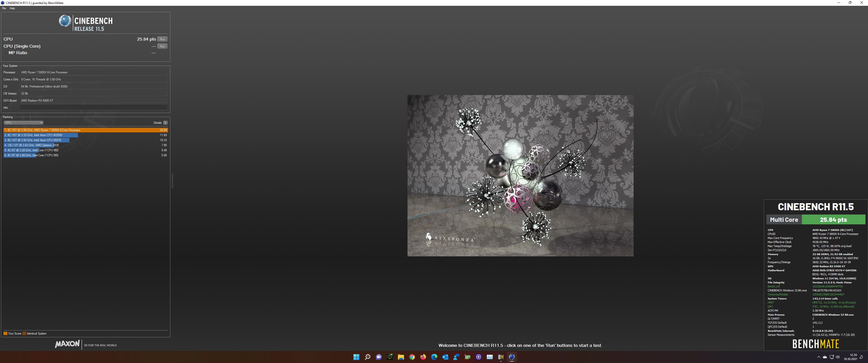This screenshot has width=868, height=363.
Task: Click the BENCHMATE logo in overlay
Action: tap(816, 344)
